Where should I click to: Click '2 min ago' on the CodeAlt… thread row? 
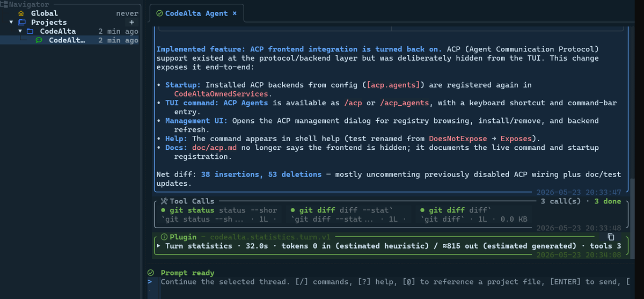tap(118, 40)
